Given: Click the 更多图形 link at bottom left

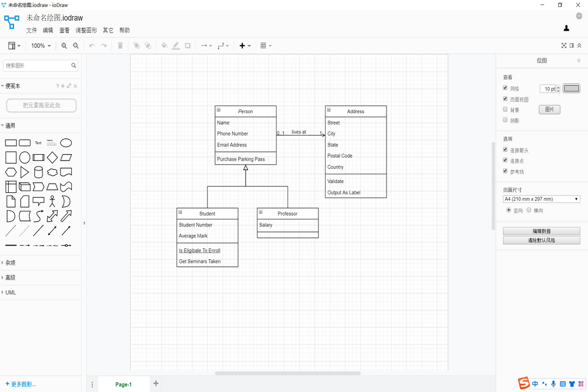Looking at the screenshot, I should tap(21, 384).
